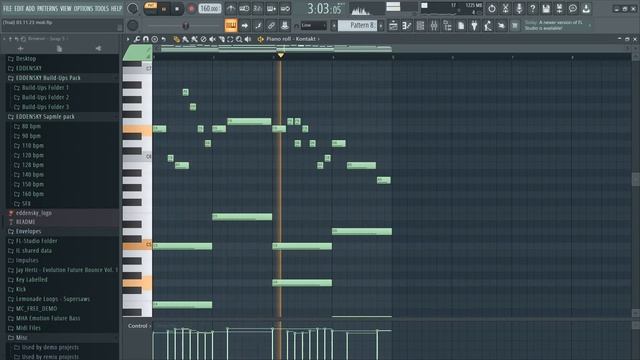640x360 pixels.
Task: Click the download arrow icon
Action: 587,8
